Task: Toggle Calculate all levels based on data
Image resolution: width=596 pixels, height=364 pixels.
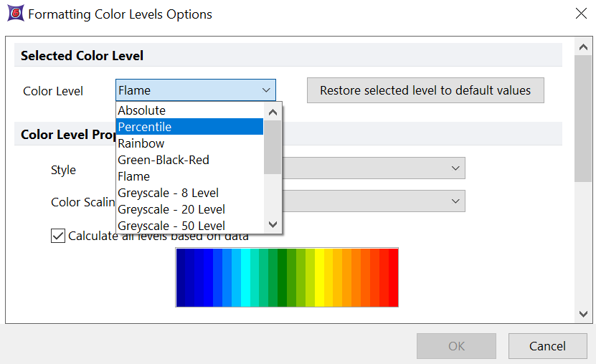Action: tap(58, 236)
